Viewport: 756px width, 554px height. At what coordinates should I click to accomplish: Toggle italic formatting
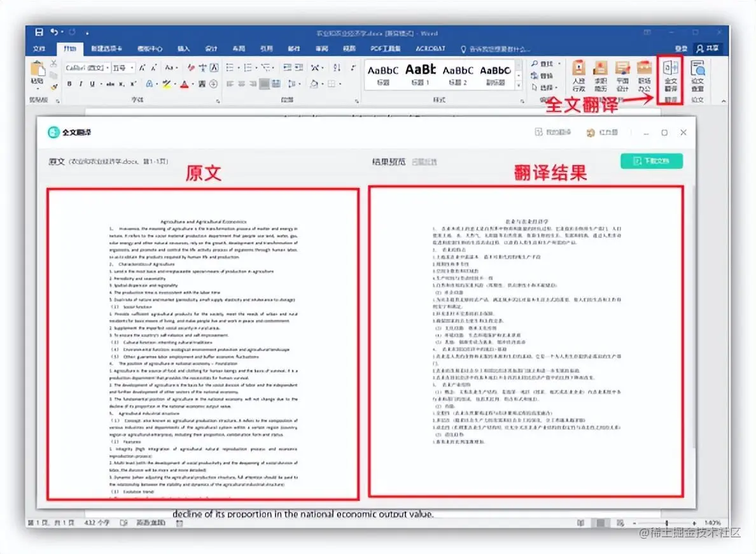point(81,84)
